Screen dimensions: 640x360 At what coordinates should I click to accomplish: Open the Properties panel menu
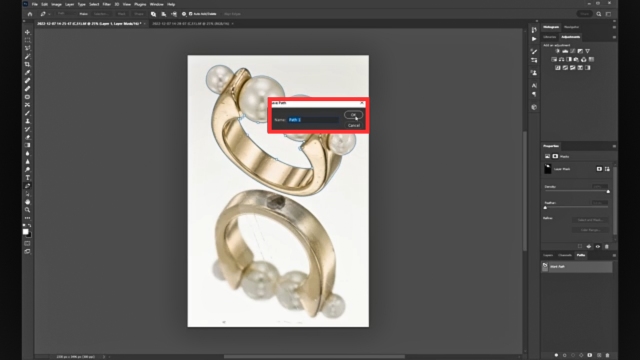click(614, 146)
